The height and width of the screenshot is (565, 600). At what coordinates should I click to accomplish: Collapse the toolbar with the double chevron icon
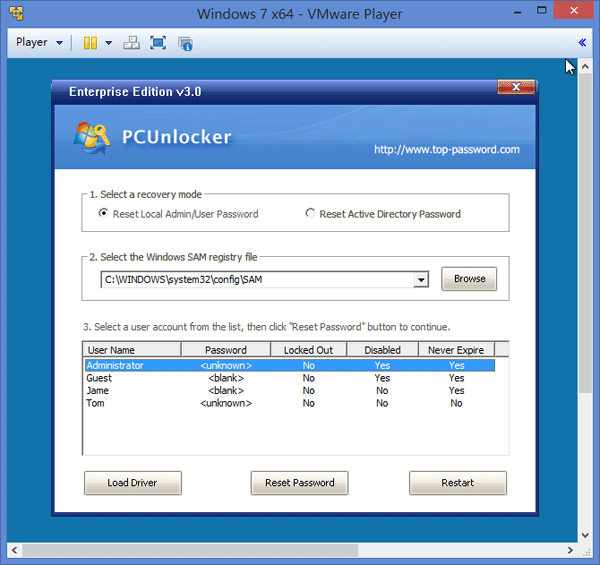(582, 42)
